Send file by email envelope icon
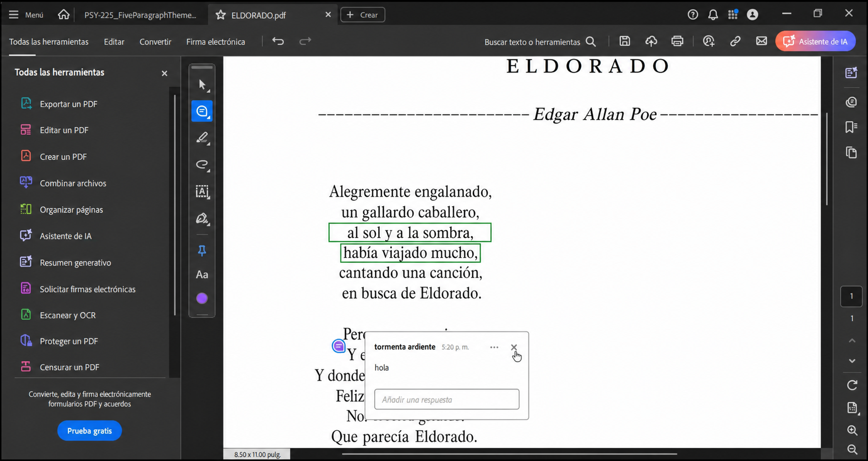 pos(761,41)
